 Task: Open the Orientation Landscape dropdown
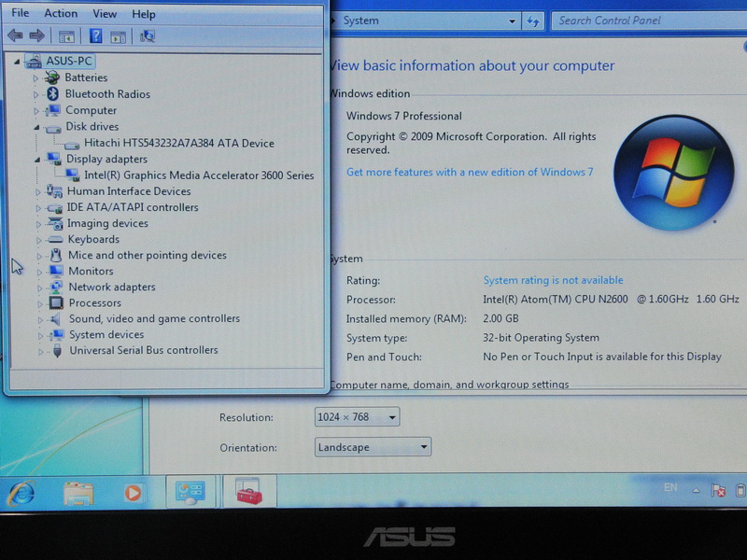[373, 447]
